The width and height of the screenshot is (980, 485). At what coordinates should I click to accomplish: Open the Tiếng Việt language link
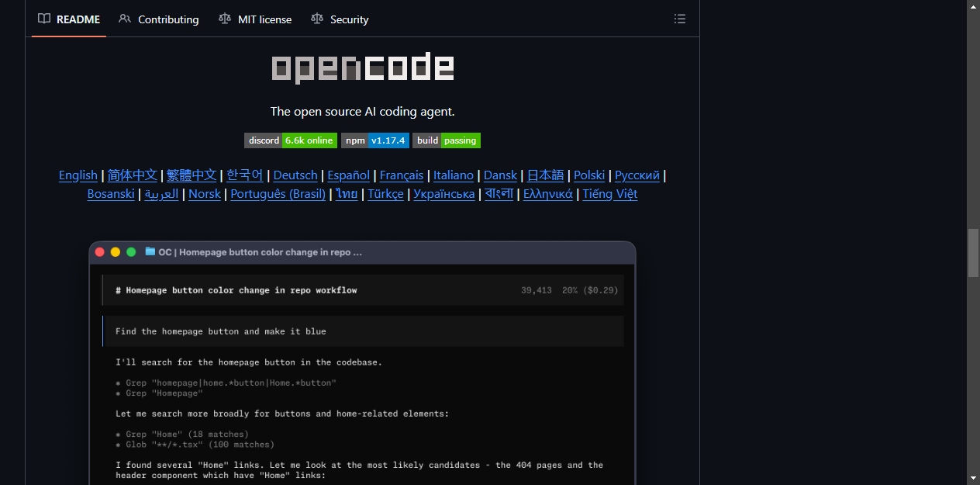coord(610,194)
